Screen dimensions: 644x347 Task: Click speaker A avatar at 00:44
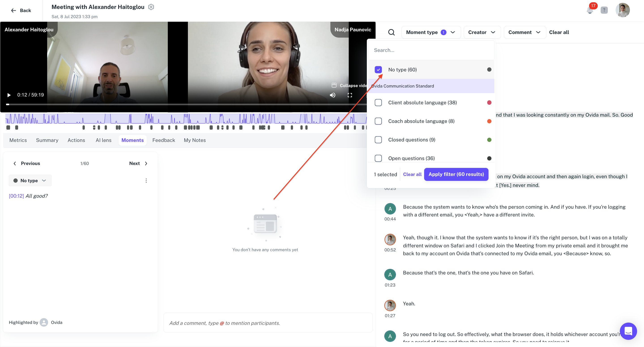(390, 209)
